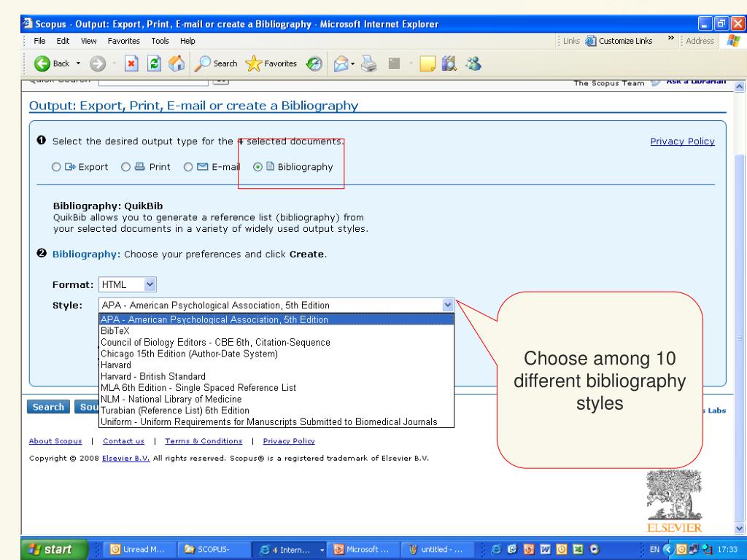Viewport: 747px width, 560px height.
Task: Select the Export radio button
Action: (56, 167)
